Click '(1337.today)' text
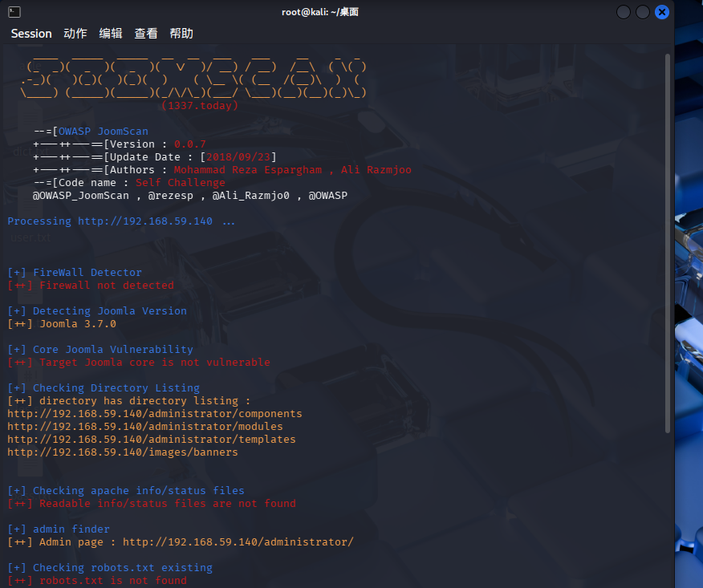The height and width of the screenshot is (588, 703). 200,106
